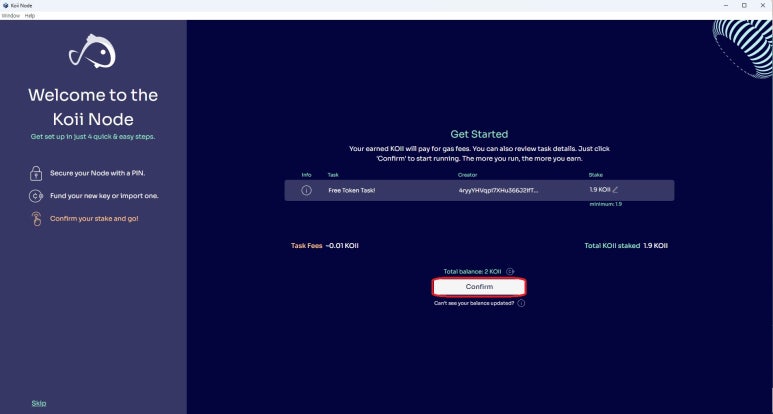
Task: Click the "Get Started" heading
Action: [x=479, y=134]
